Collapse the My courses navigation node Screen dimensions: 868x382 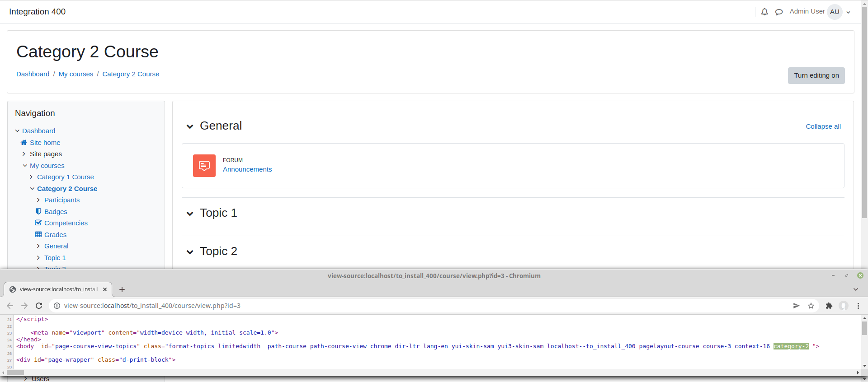[25, 166]
